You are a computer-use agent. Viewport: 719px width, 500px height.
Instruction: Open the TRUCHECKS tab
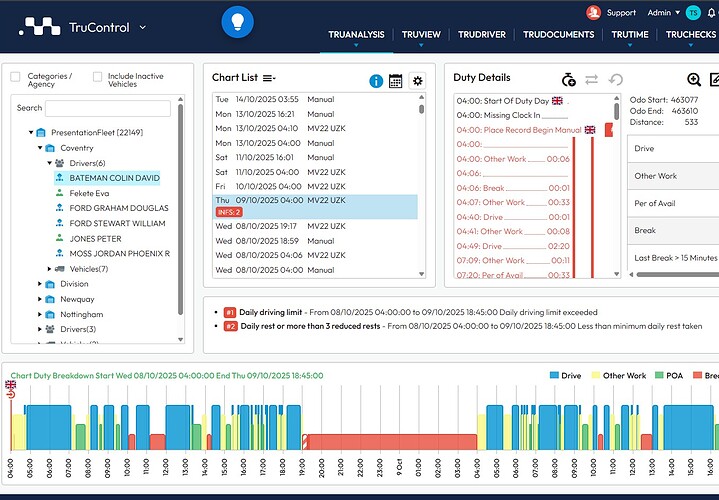coord(691,34)
